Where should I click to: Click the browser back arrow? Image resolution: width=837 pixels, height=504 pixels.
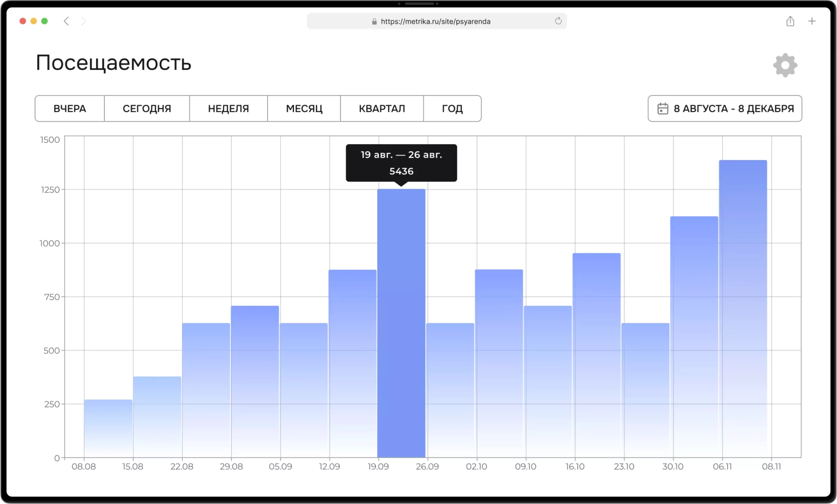[x=66, y=21]
